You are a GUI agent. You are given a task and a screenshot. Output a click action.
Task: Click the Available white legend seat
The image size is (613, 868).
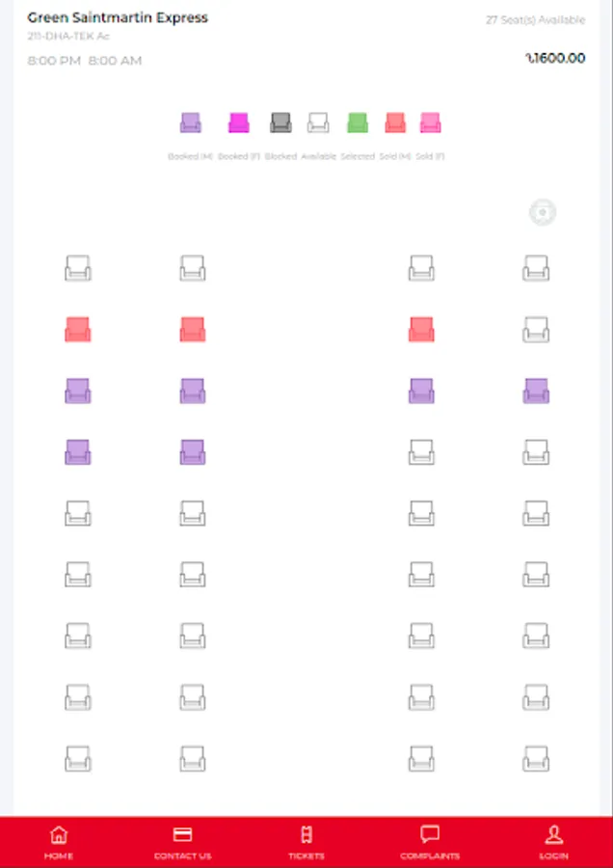coord(318,123)
